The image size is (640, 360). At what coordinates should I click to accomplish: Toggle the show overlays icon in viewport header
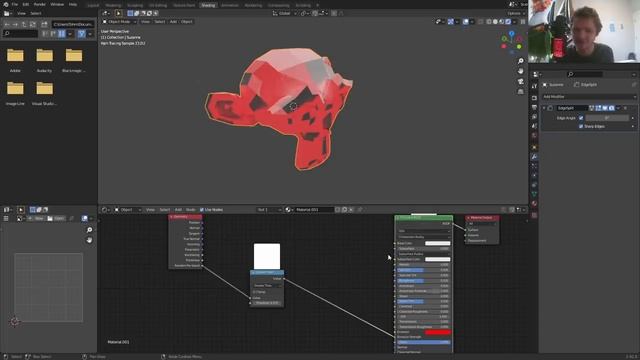click(x=466, y=22)
